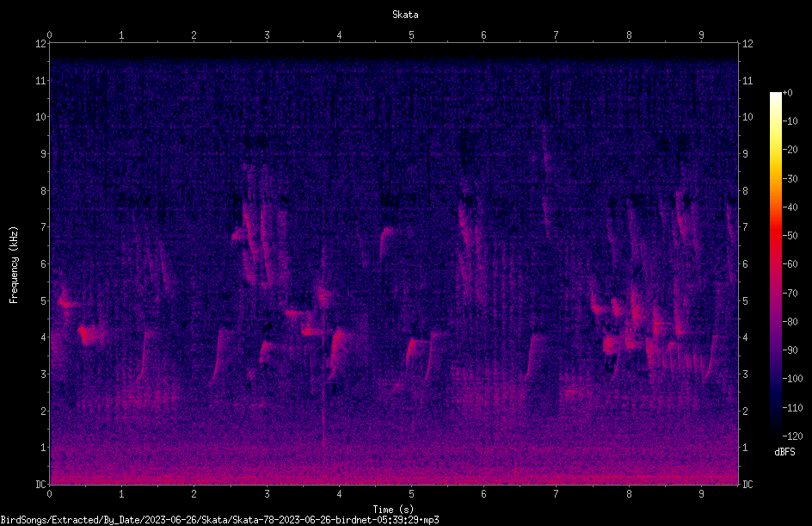
Task: Click the file path text ending in birdnet-05:39:29.mp3
Action: (219, 520)
